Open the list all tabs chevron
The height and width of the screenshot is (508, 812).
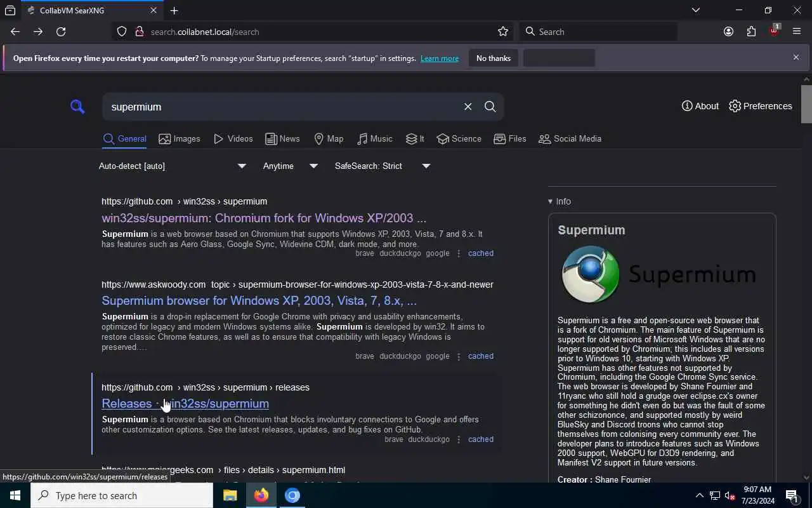(696, 10)
